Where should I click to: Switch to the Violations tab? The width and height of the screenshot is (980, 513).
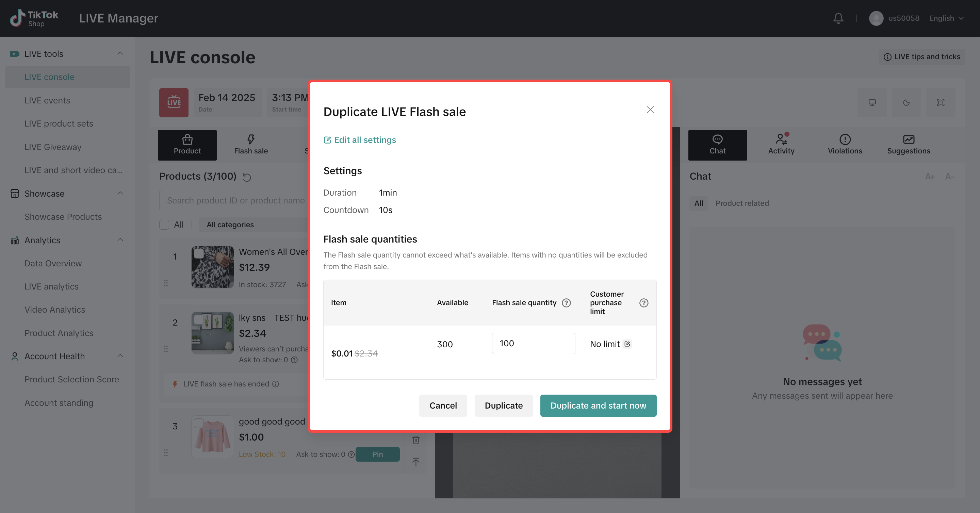845,145
